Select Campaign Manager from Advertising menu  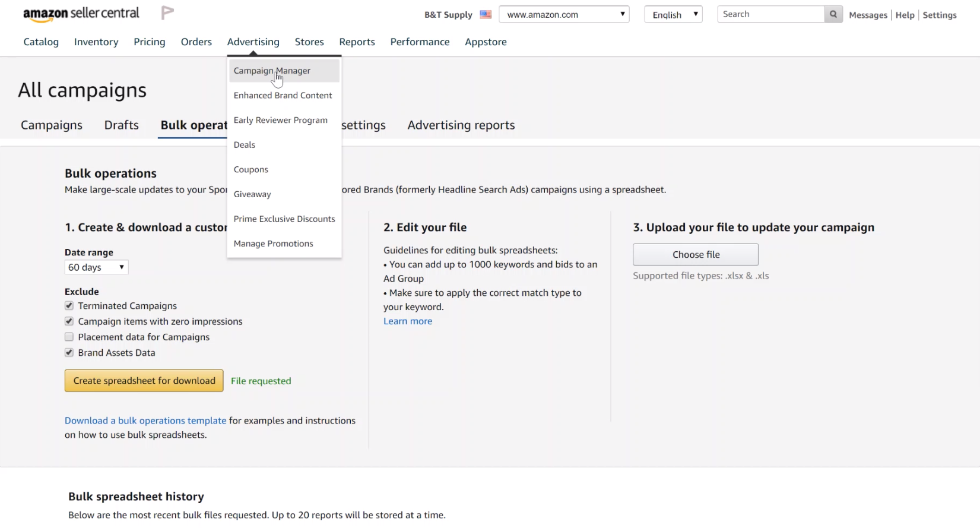coord(284,71)
